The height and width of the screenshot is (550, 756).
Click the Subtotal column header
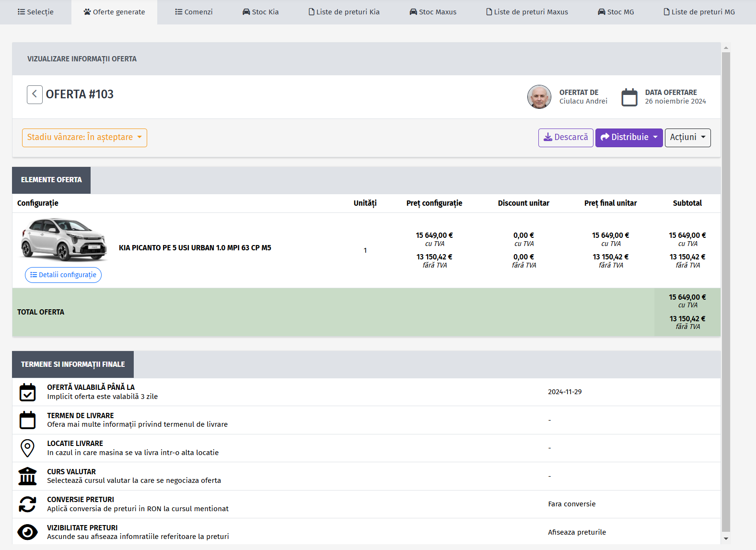(687, 203)
